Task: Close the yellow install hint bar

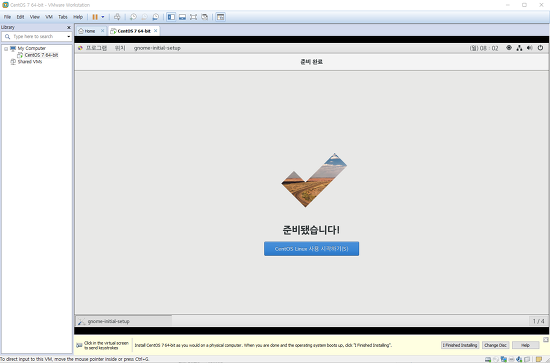Action: click(x=545, y=340)
